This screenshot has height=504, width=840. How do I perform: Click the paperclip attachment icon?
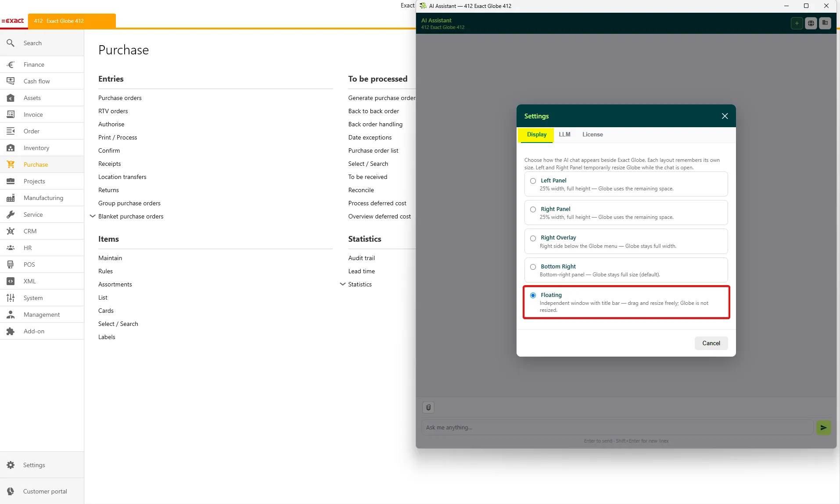tap(428, 407)
